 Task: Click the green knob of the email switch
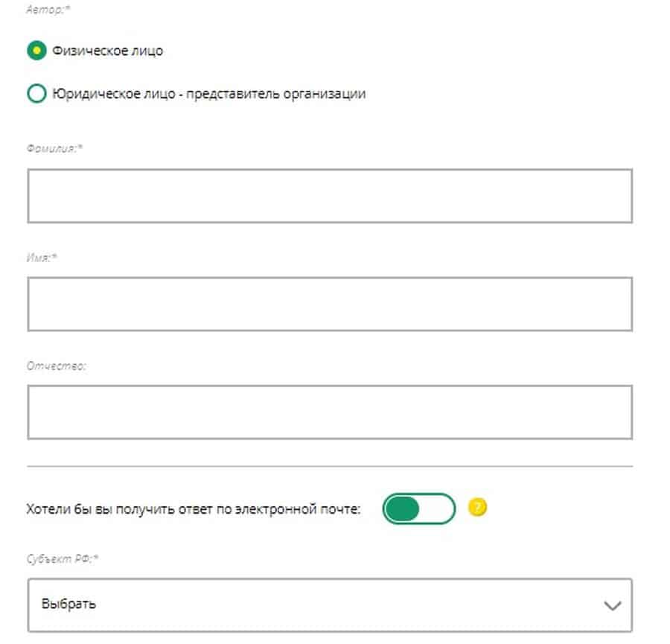(403, 508)
